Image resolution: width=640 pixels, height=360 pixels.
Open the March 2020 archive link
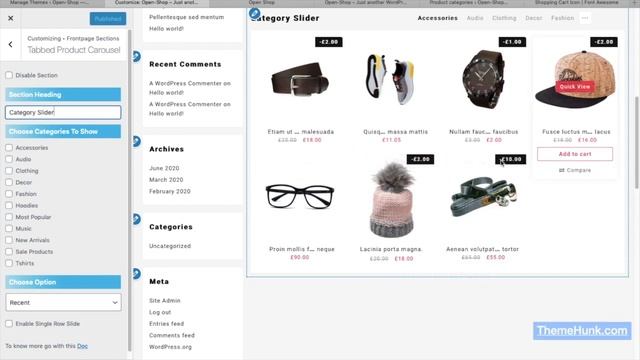(x=166, y=180)
